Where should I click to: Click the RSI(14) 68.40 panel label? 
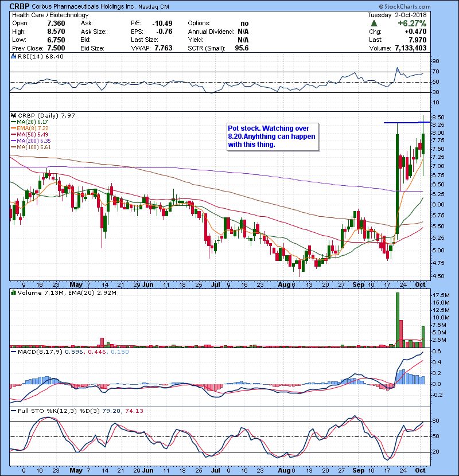pos(41,56)
